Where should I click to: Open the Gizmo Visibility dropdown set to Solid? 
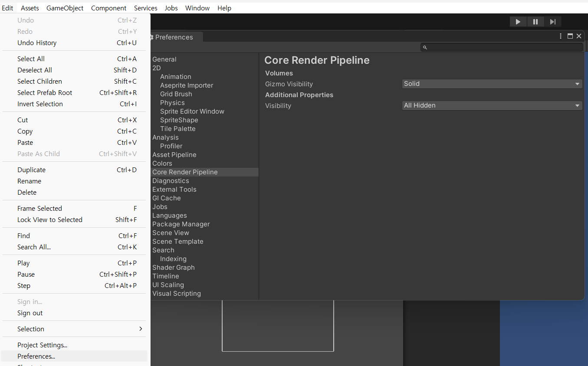click(x=492, y=84)
